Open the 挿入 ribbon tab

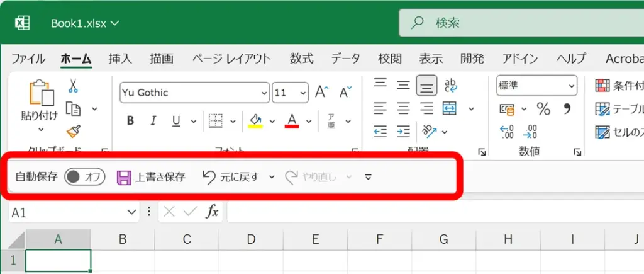tap(119, 59)
